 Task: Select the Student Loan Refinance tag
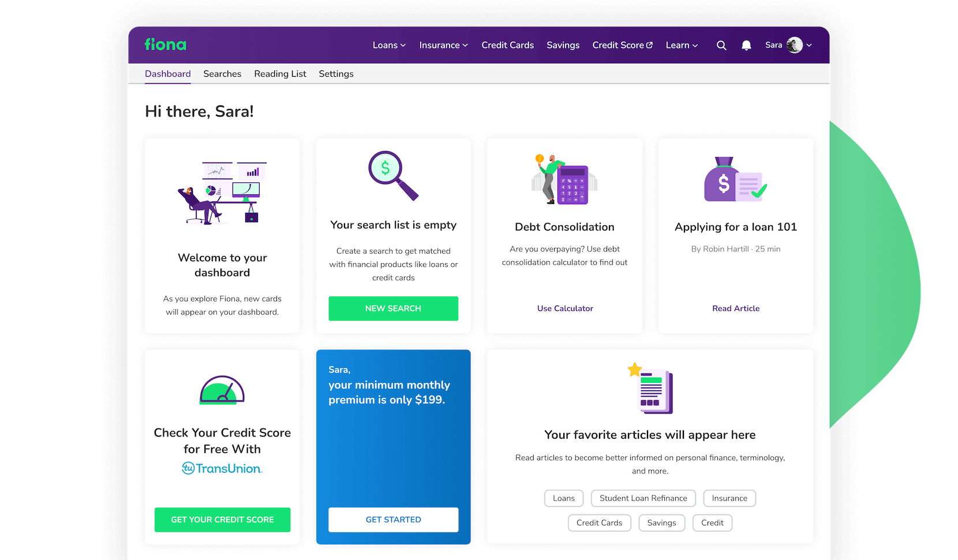[643, 498]
